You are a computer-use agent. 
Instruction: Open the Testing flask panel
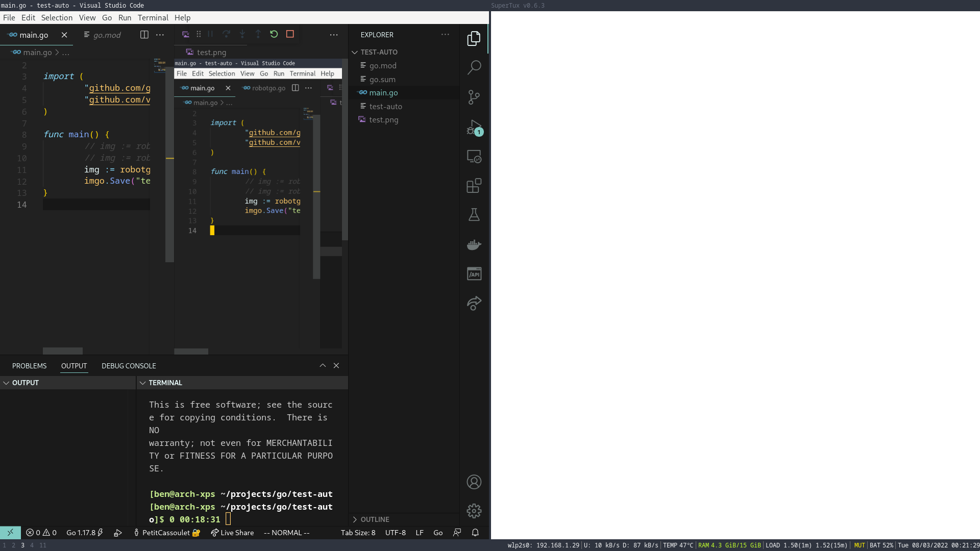[x=474, y=214]
